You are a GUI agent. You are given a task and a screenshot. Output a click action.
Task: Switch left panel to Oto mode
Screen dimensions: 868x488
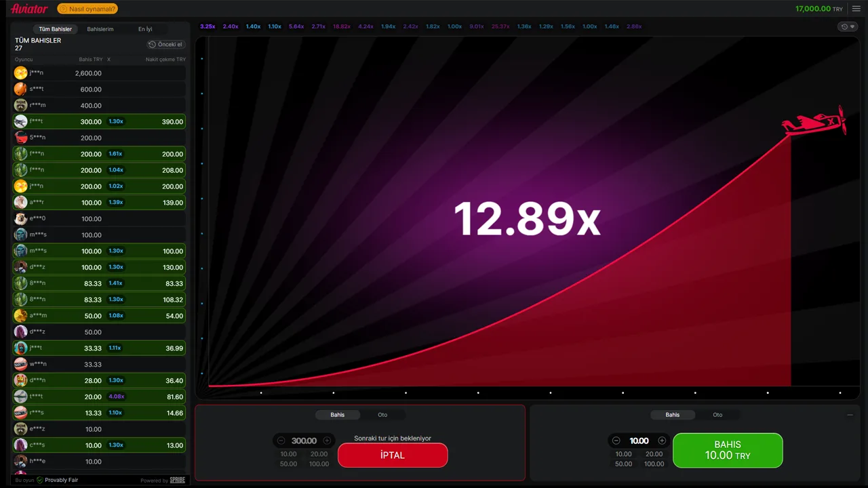[x=382, y=415]
